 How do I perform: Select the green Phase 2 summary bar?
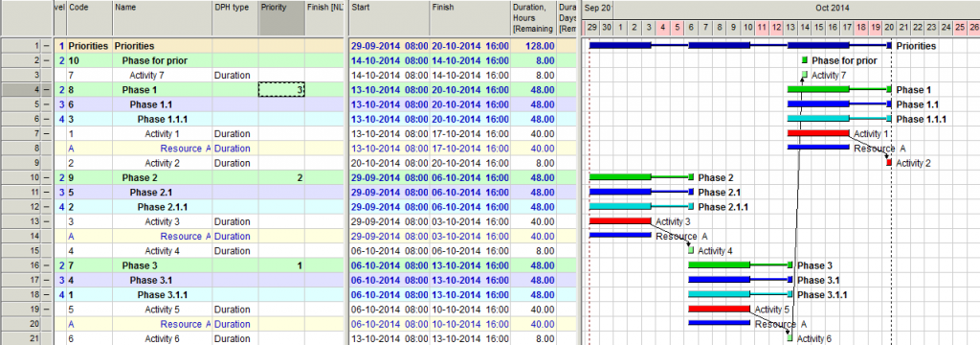pyautogui.click(x=641, y=177)
